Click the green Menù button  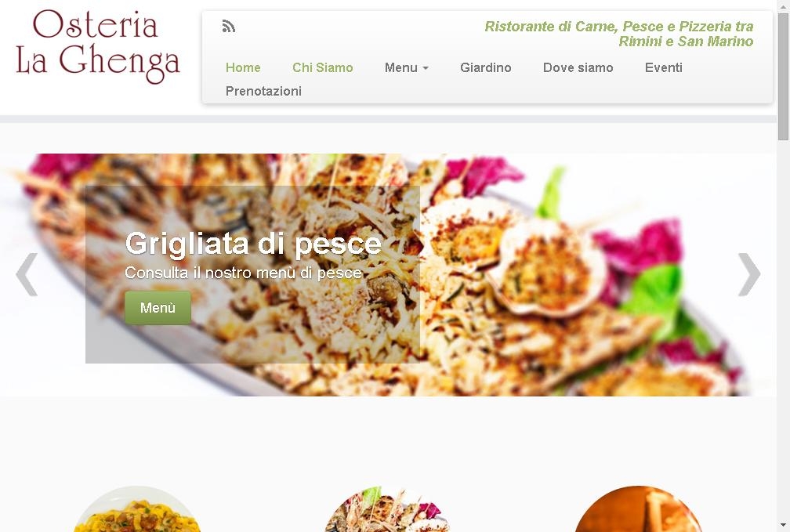158,307
